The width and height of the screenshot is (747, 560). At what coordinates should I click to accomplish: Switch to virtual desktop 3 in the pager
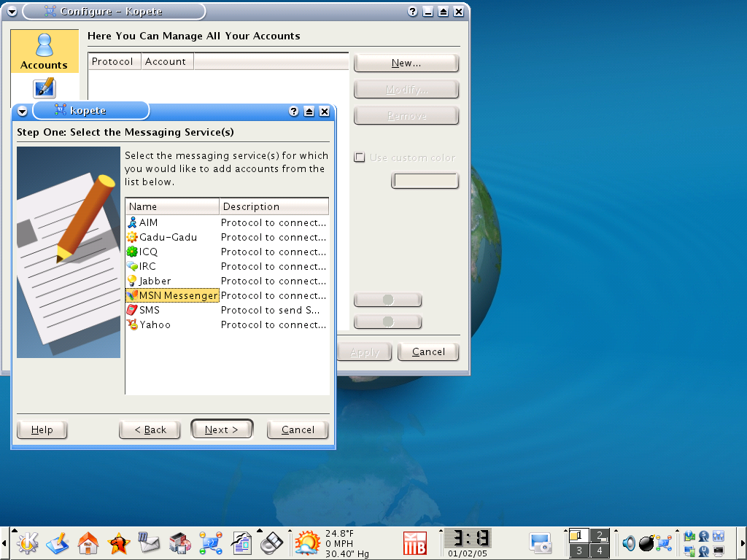click(x=578, y=551)
